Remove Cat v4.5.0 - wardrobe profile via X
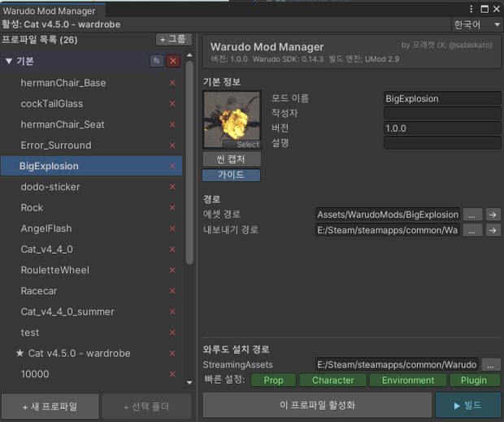Viewport: 504px width, 422px height. pos(172,353)
